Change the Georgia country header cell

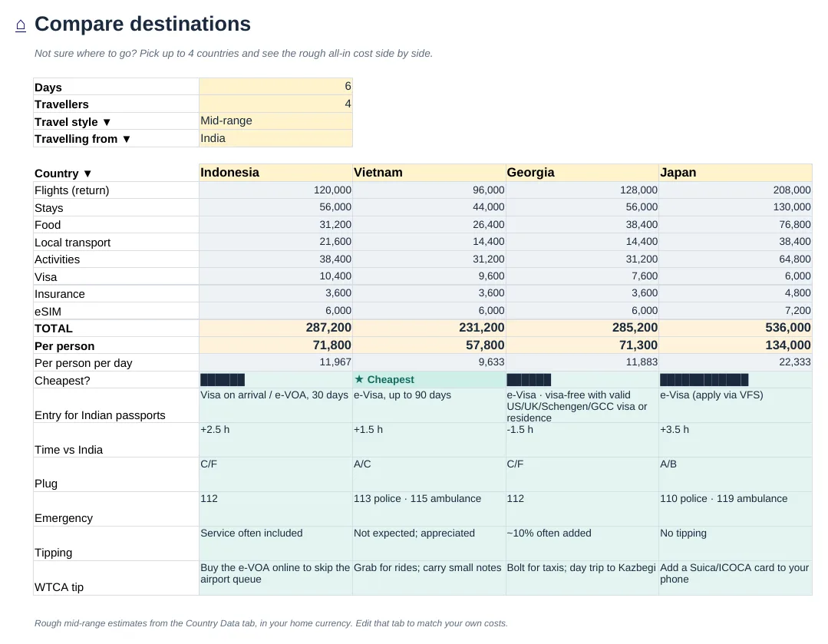pos(582,173)
